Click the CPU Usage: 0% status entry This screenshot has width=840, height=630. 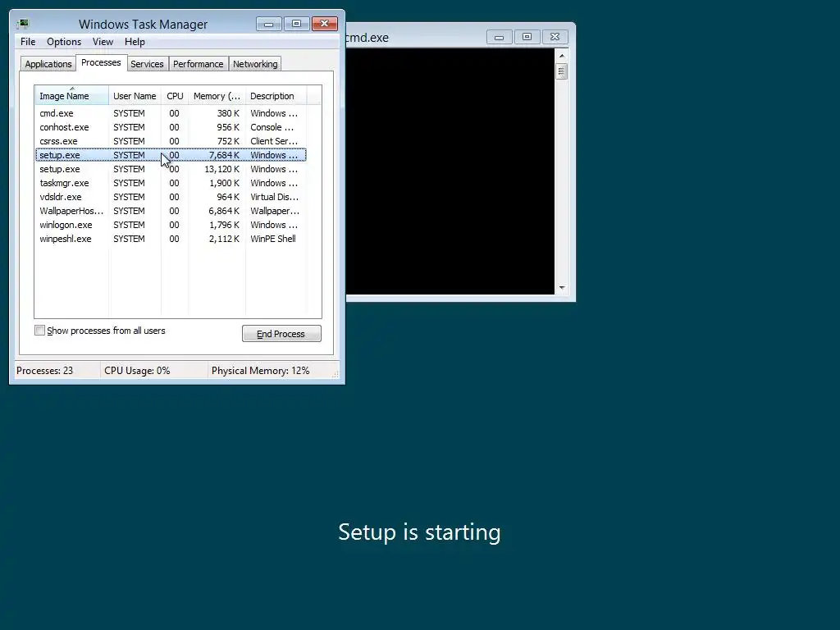point(137,371)
